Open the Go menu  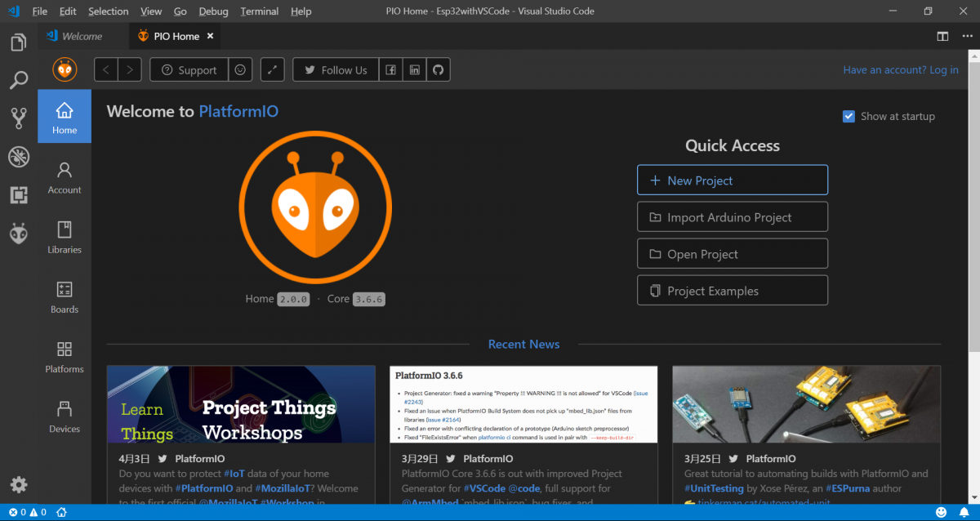[180, 11]
